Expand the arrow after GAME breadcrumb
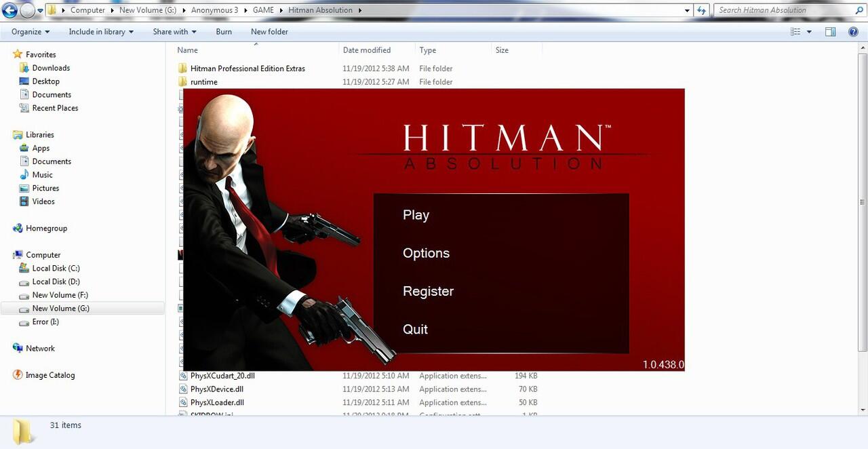Image resolution: width=868 pixels, height=449 pixels. click(x=281, y=10)
